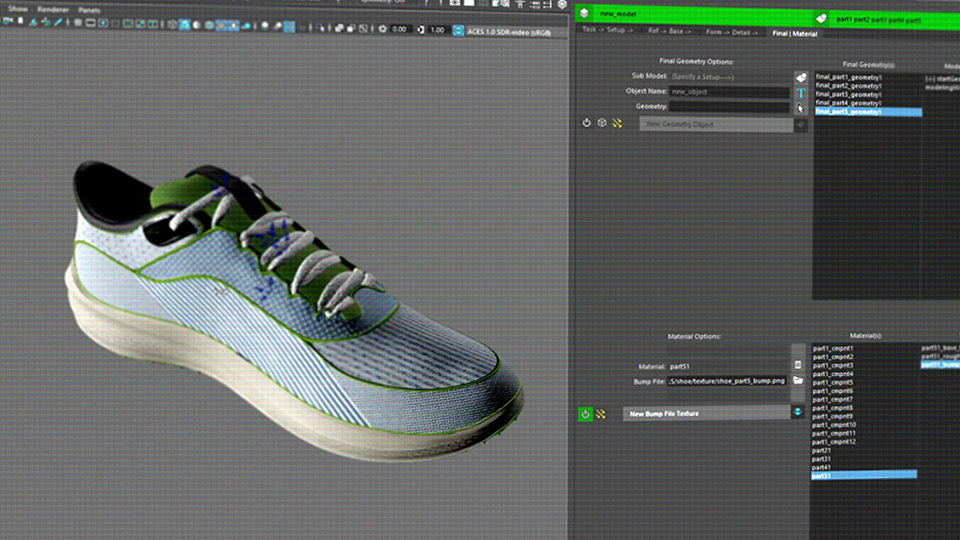Viewport: 960px width, 540px height.
Task: Click the Object Name input field
Action: (x=730, y=92)
